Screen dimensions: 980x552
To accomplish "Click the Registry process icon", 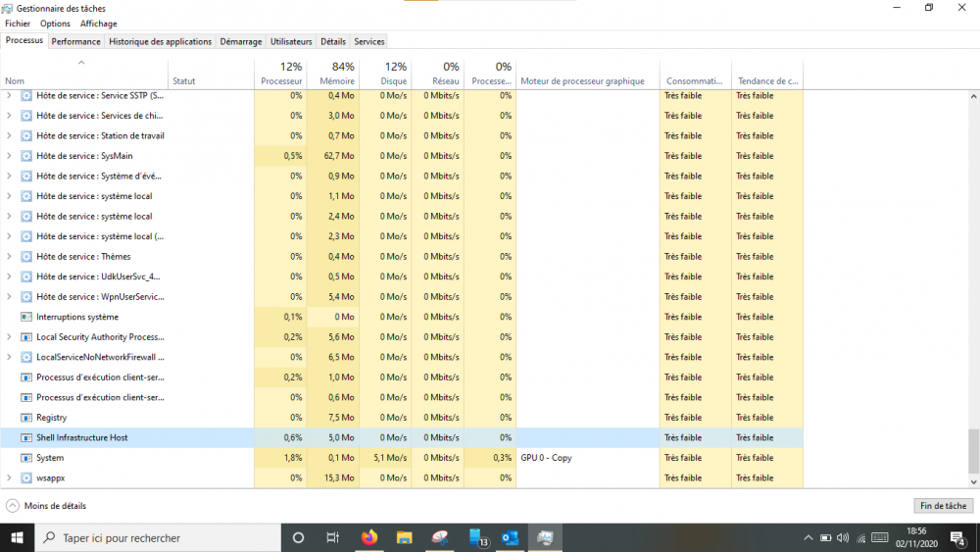I will coord(26,418).
